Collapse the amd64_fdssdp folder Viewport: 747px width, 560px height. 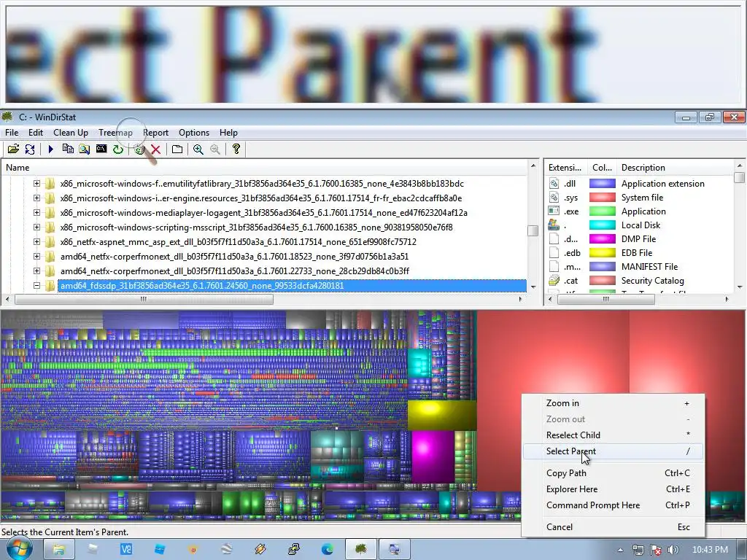[x=36, y=286]
